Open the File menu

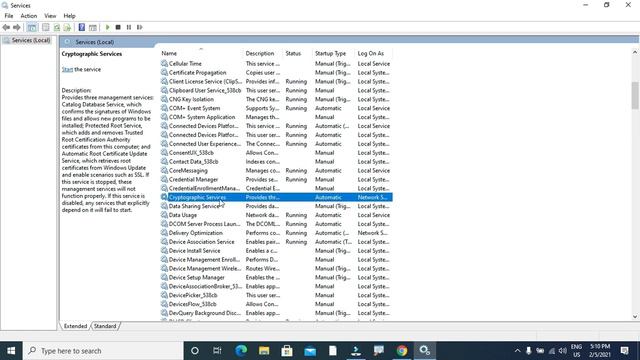[9, 16]
